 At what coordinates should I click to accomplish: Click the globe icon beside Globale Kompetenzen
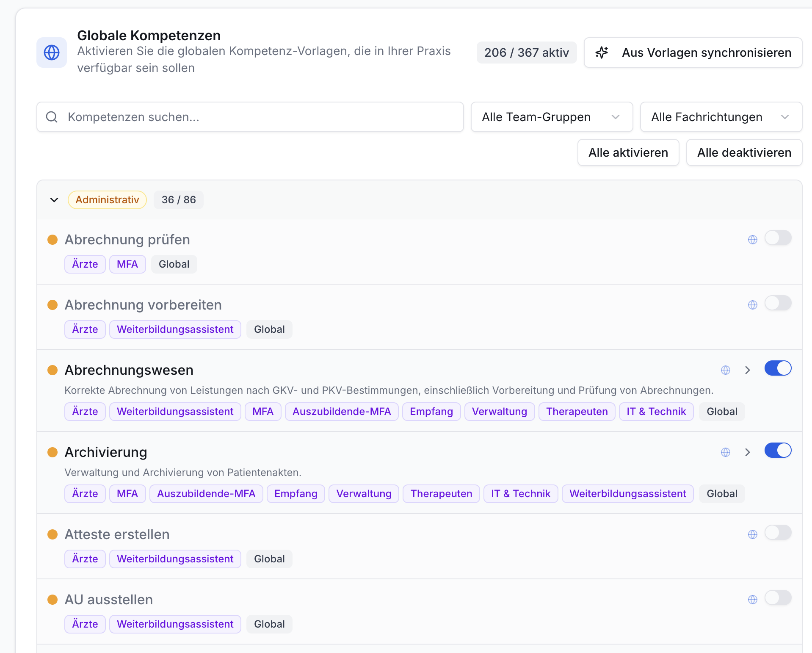(52, 53)
